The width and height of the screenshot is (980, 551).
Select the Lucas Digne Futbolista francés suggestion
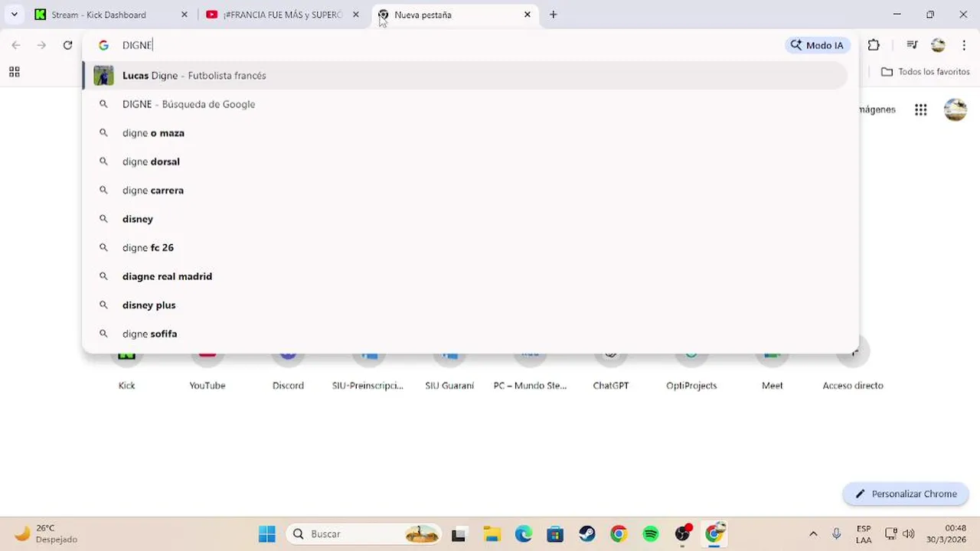465,75
